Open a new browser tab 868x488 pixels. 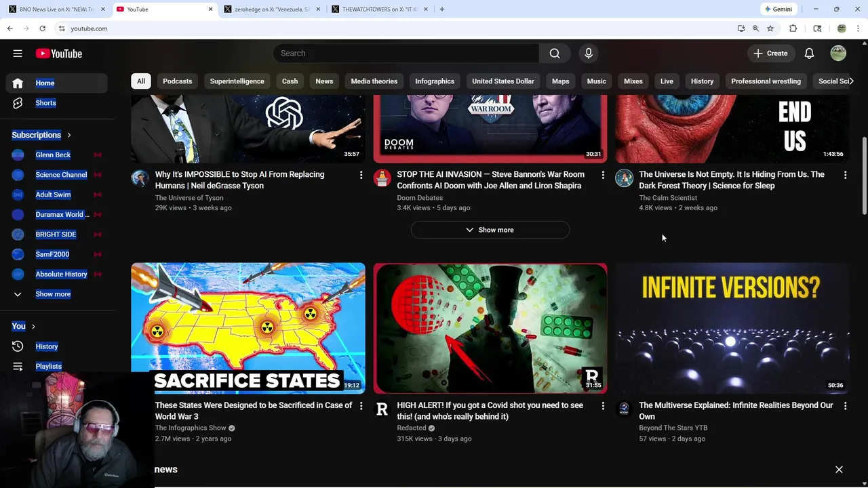click(441, 9)
